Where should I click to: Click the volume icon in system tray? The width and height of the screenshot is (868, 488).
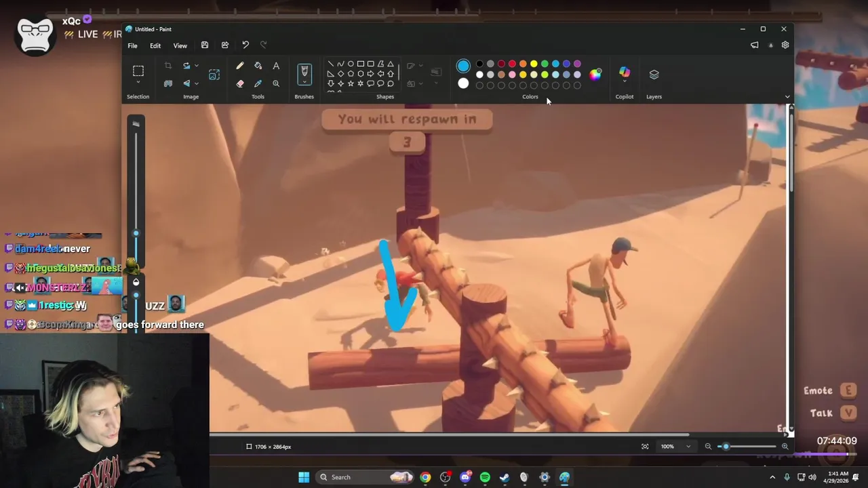(812, 477)
